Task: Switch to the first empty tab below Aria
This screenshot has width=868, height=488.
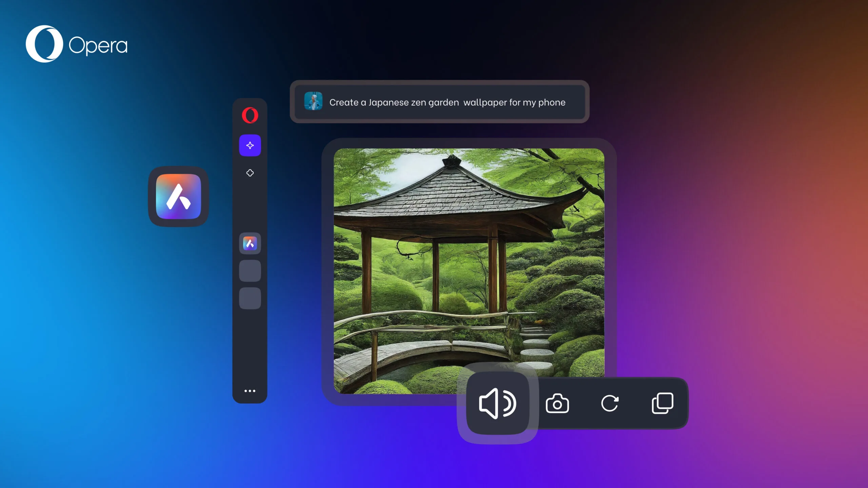Action: pyautogui.click(x=250, y=270)
